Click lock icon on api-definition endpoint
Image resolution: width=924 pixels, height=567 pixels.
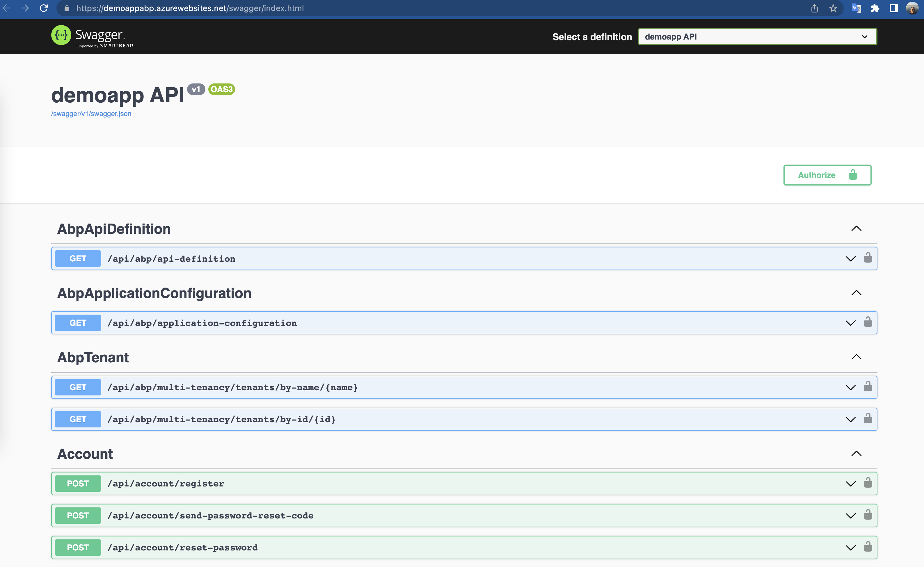pos(868,258)
